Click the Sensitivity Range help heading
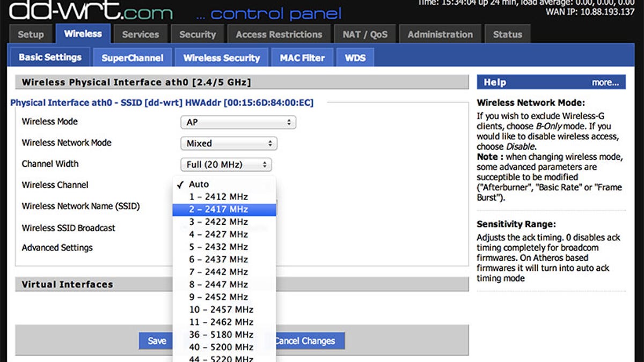 (516, 225)
